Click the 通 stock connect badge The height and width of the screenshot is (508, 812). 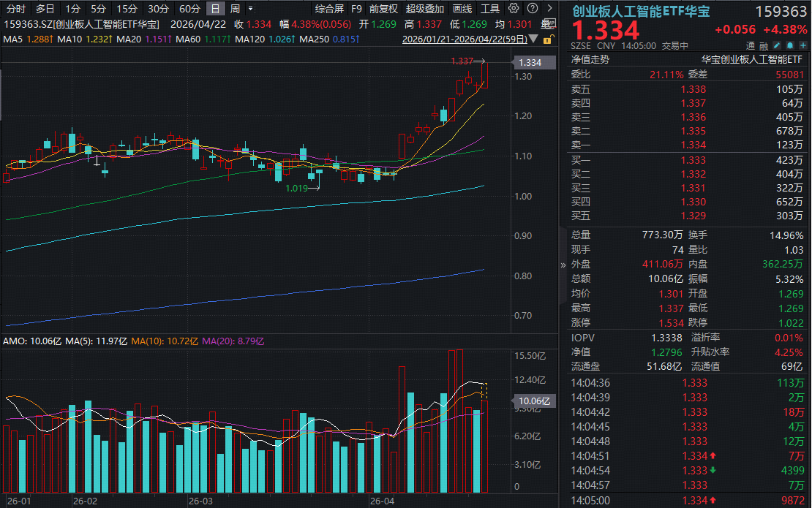click(x=749, y=45)
